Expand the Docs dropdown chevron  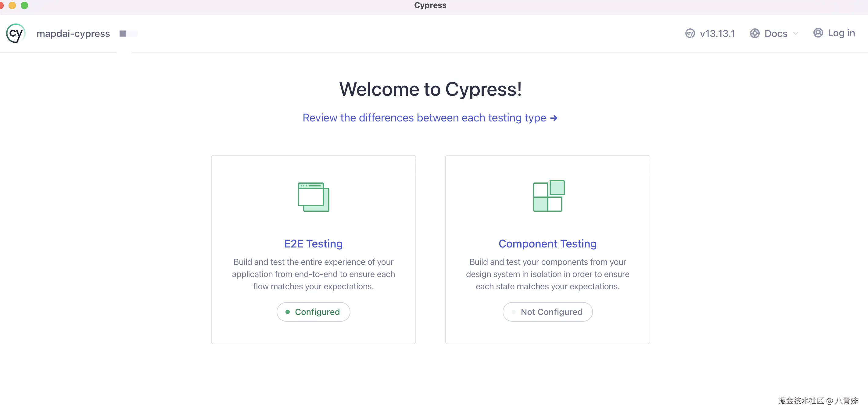click(x=795, y=33)
